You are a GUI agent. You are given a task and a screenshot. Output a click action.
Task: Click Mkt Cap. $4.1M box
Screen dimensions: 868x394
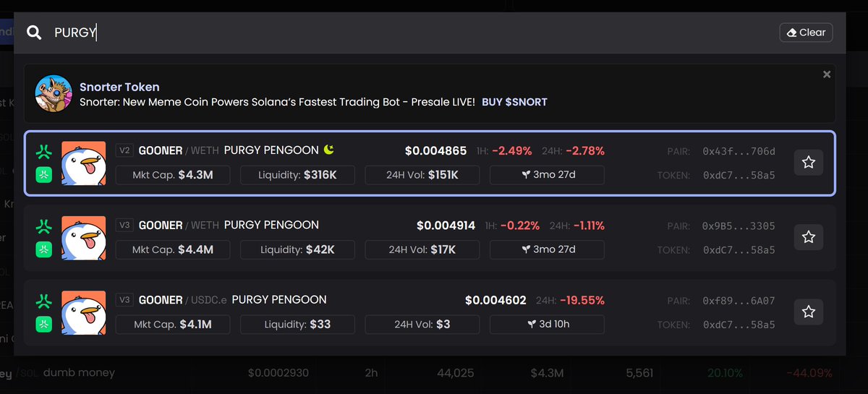click(173, 324)
